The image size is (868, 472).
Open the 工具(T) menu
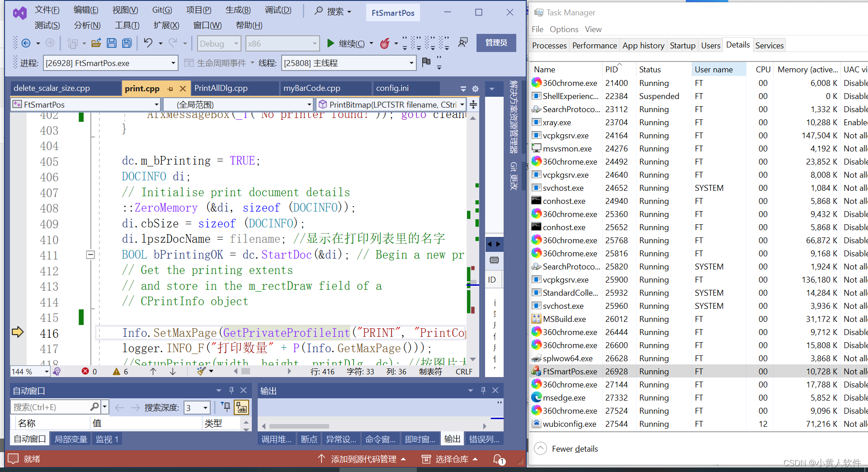[x=127, y=25]
